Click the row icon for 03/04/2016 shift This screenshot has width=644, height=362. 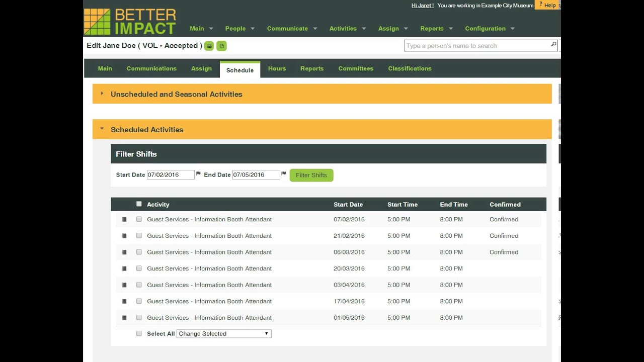tap(124, 285)
